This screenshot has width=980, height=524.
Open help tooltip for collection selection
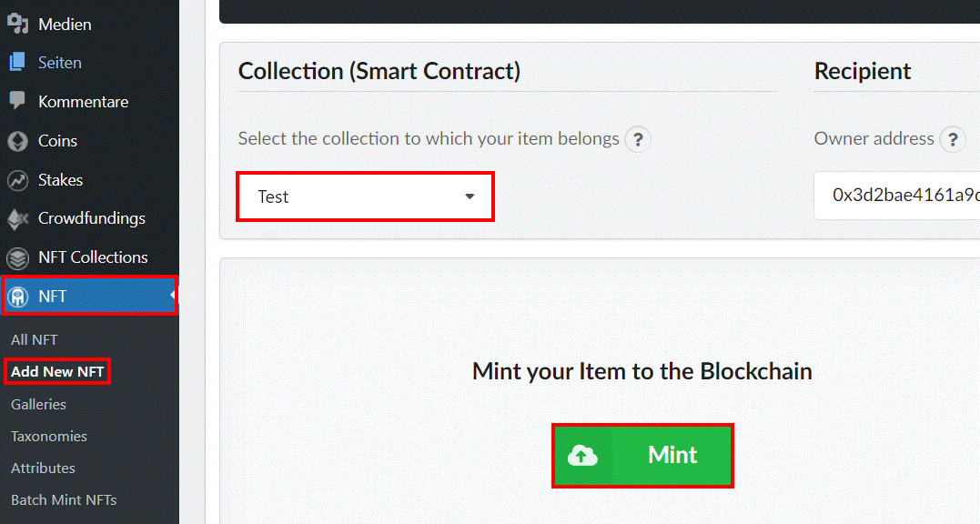tap(638, 139)
